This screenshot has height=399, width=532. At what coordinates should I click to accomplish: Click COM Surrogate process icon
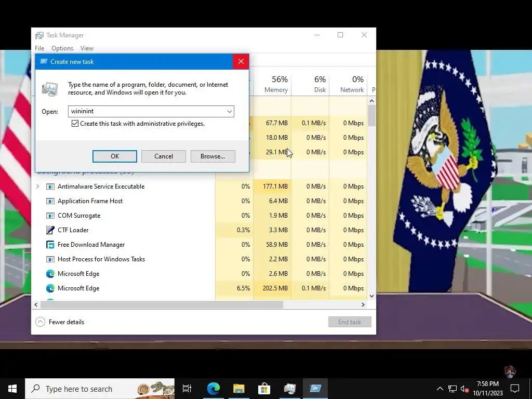click(50, 216)
